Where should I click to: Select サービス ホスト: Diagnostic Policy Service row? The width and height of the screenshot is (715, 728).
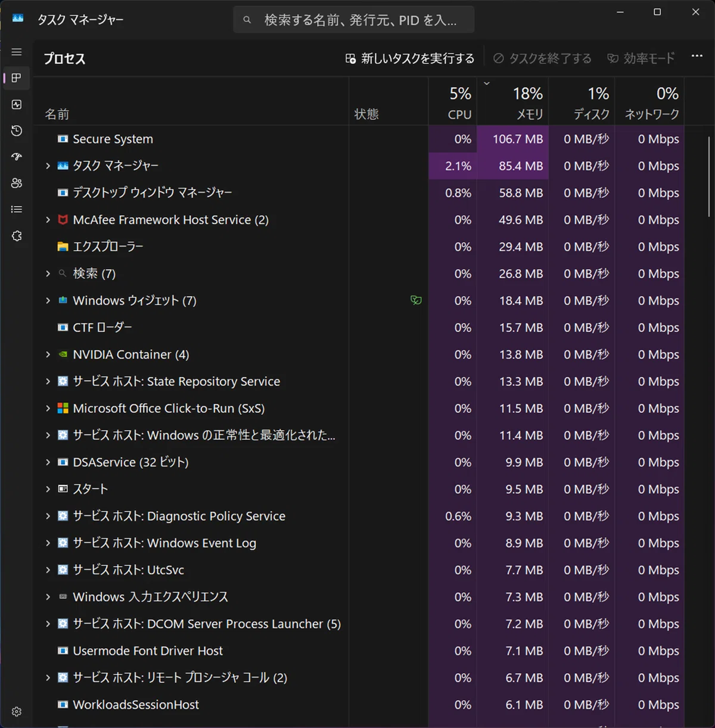point(359,516)
